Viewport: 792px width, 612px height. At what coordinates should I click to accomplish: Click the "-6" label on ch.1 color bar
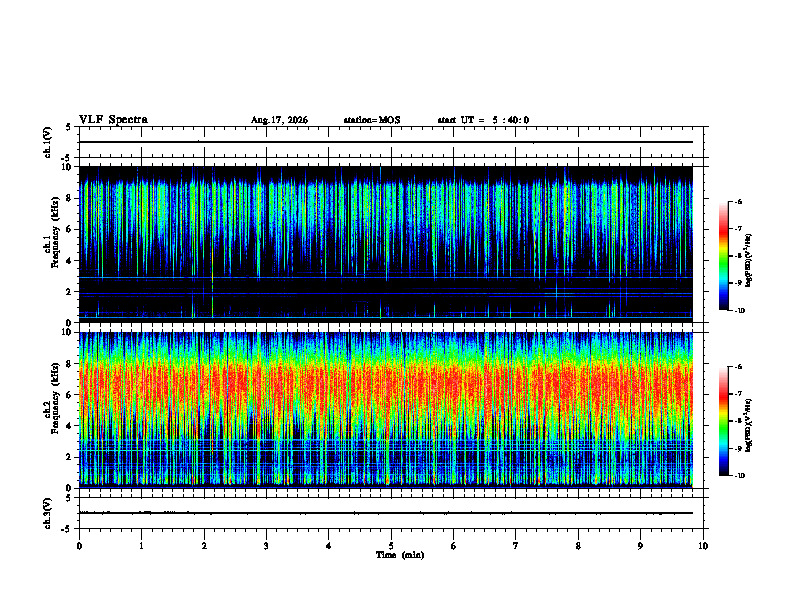pos(738,201)
